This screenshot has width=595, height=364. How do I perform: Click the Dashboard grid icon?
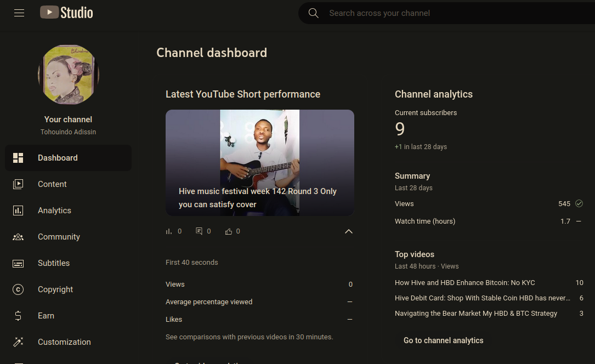18,158
